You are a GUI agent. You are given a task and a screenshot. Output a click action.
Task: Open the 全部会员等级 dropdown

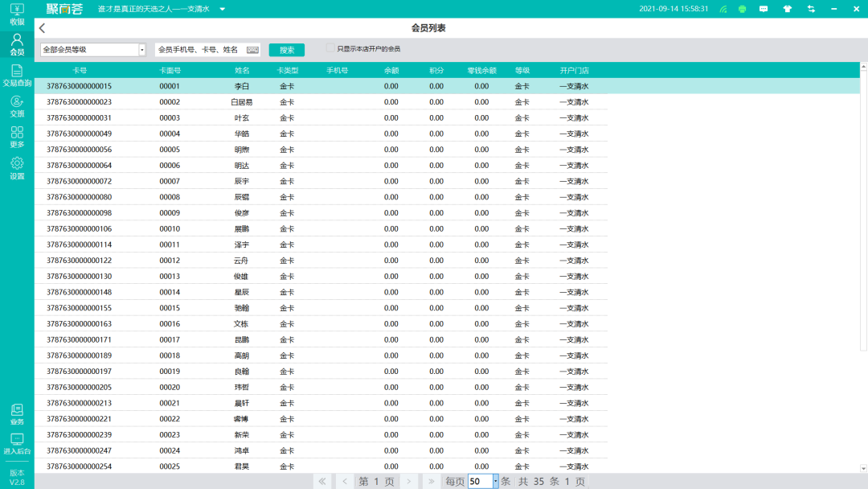(x=91, y=49)
